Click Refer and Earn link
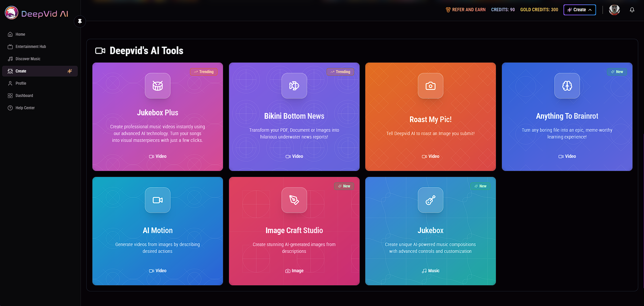644x306 pixels. click(x=466, y=10)
